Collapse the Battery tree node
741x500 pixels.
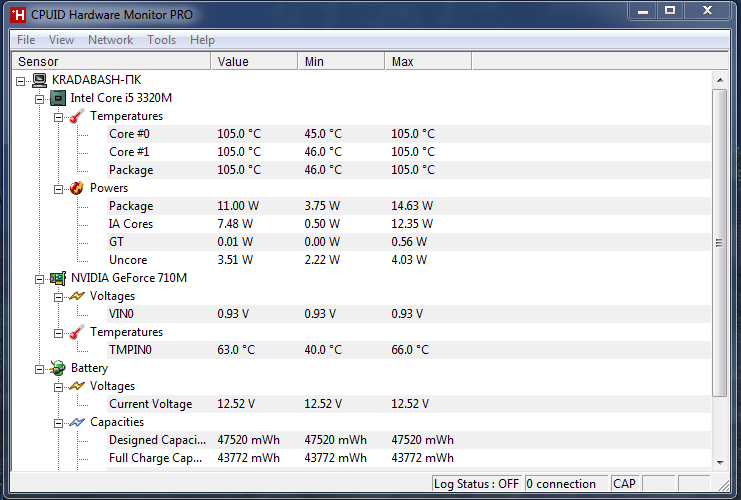[40, 368]
